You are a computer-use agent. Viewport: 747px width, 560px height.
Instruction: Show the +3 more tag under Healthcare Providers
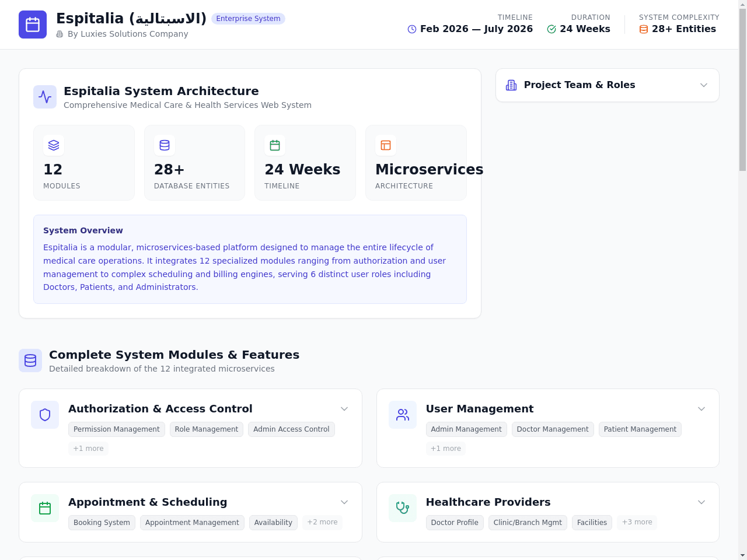click(637, 522)
